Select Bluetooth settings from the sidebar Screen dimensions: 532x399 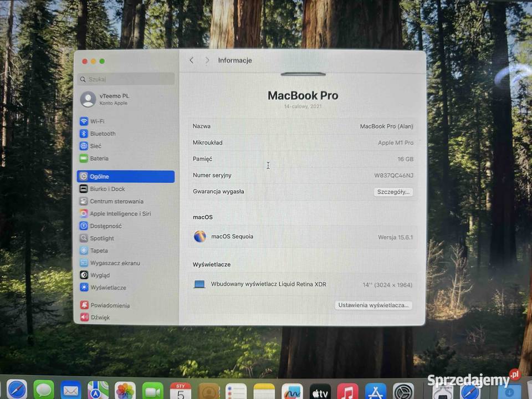pyautogui.click(x=103, y=134)
